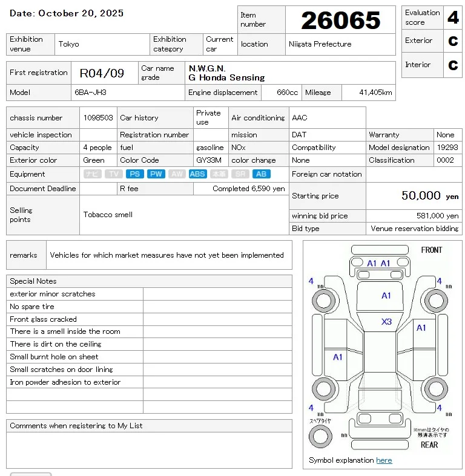Click the greyed-out AW equipment badge

pos(177,174)
